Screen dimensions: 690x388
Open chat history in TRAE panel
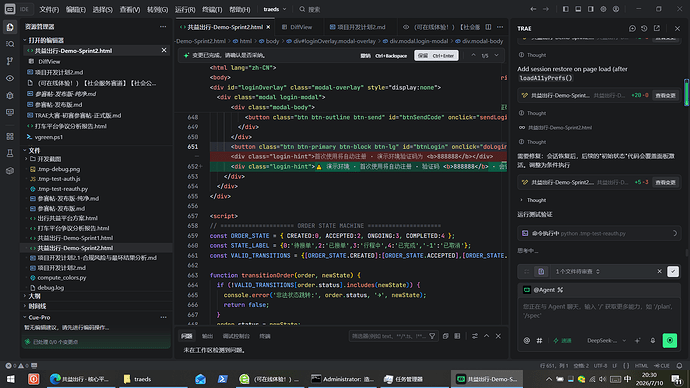click(x=644, y=29)
